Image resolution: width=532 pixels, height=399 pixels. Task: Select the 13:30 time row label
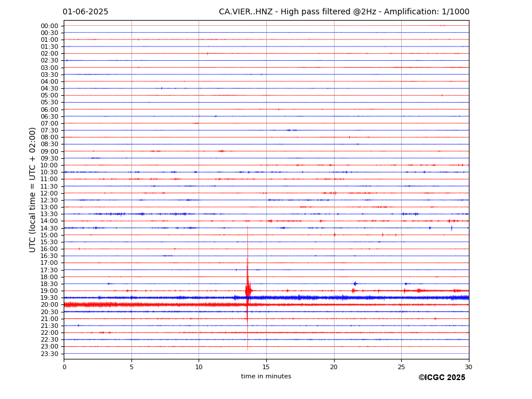coord(49,214)
